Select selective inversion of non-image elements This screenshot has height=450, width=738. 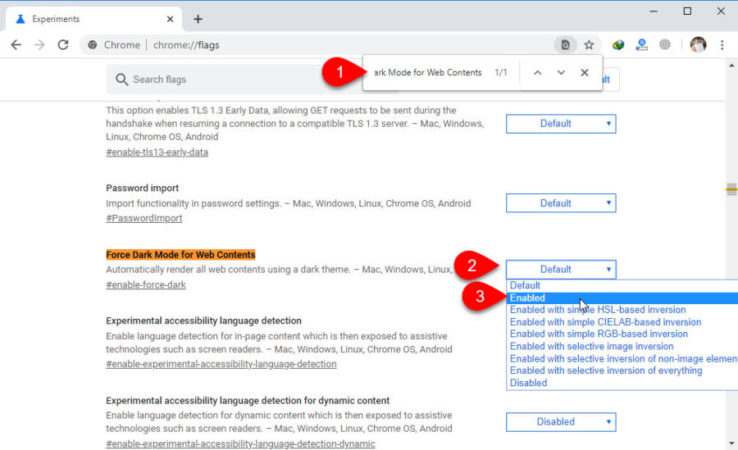point(622,359)
